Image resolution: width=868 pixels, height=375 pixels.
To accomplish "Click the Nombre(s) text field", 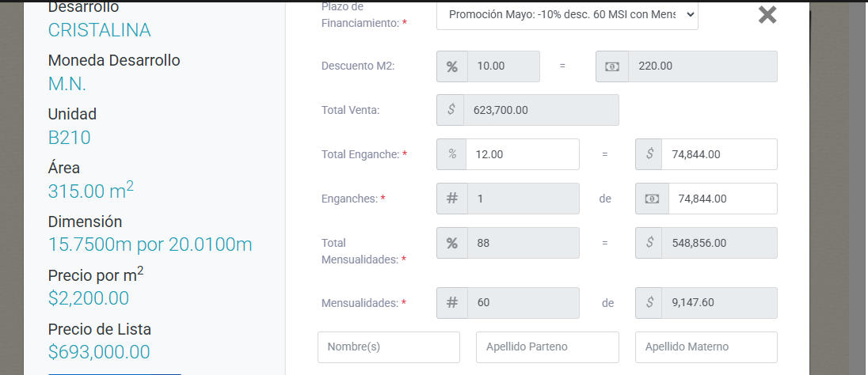I will click(x=389, y=347).
